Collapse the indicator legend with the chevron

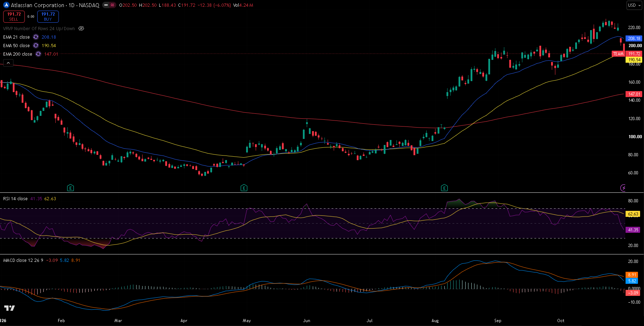(8, 63)
